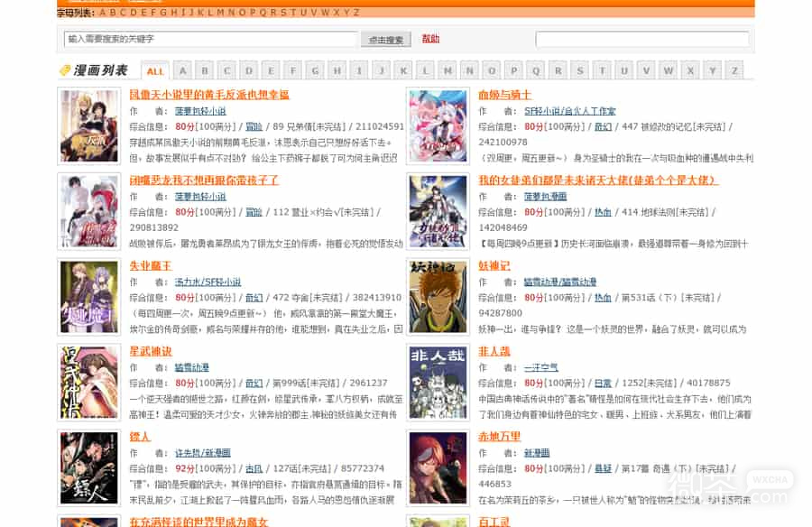Click the 镖人 cover thumbnail
Viewport: 812px width, 527px height.
point(89,468)
